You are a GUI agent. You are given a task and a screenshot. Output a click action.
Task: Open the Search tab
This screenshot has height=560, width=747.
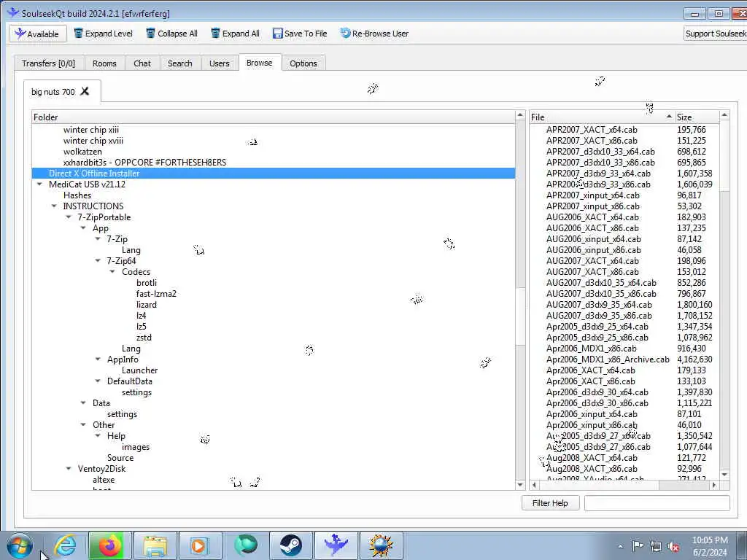pyautogui.click(x=179, y=63)
